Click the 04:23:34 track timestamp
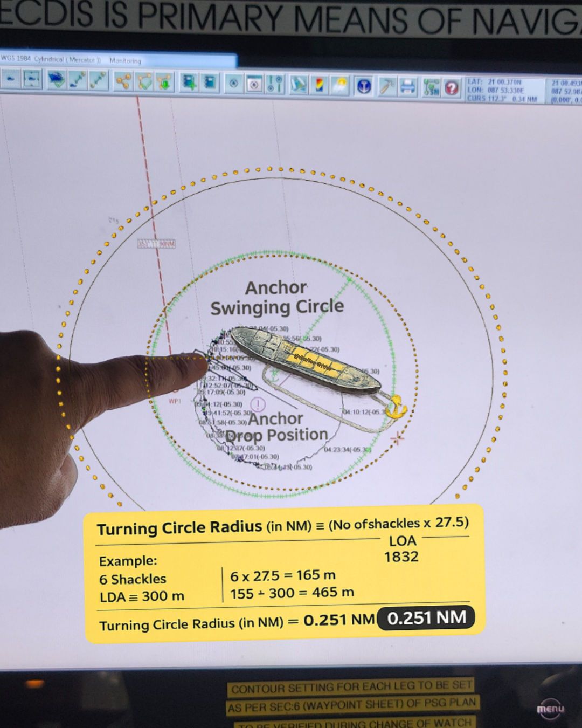582x728 pixels. 348,449
